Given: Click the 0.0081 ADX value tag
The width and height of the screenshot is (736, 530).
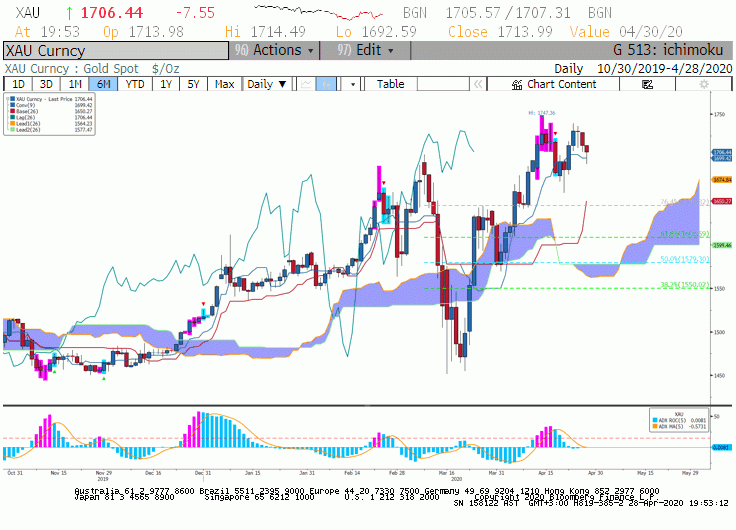Looking at the screenshot, I should tap(722, 447).
